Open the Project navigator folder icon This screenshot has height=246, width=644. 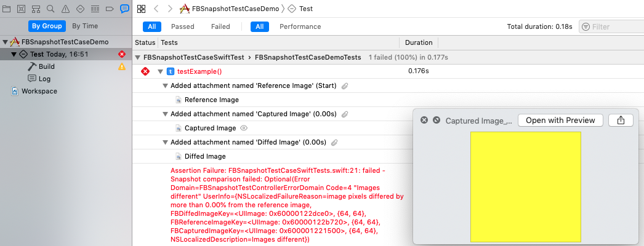point(7,9)
